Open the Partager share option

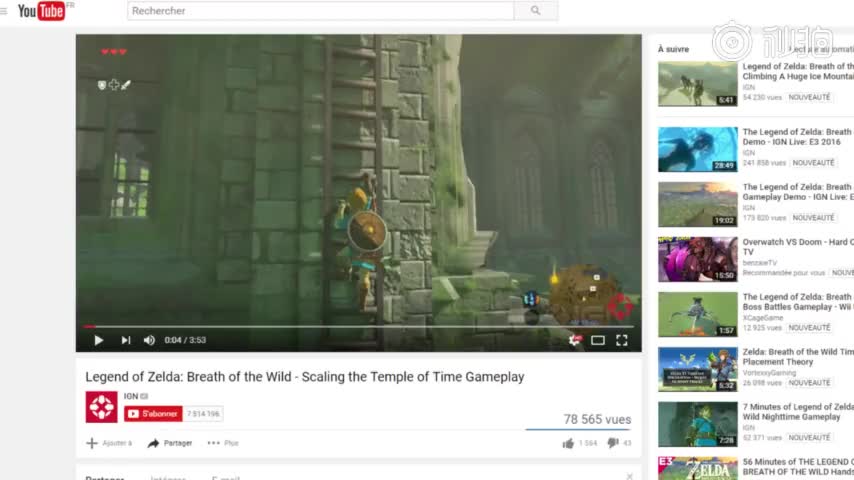pyautogui.click(x=170, y=443)
